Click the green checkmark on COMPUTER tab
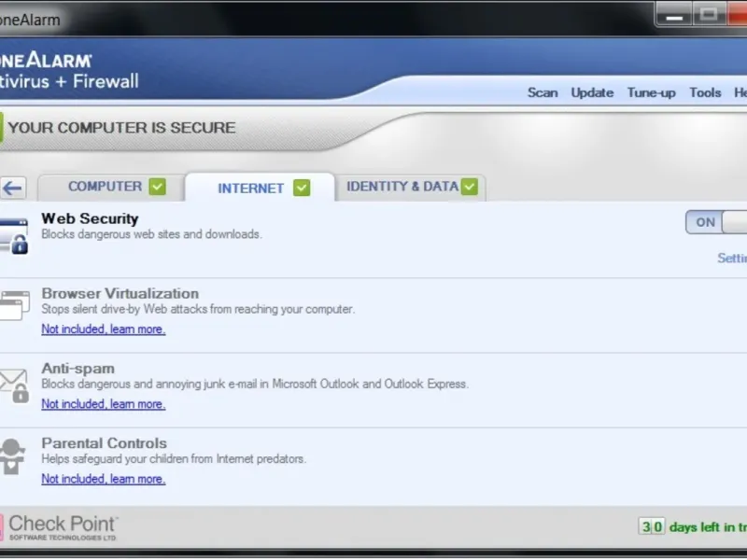 click(157, 187)
